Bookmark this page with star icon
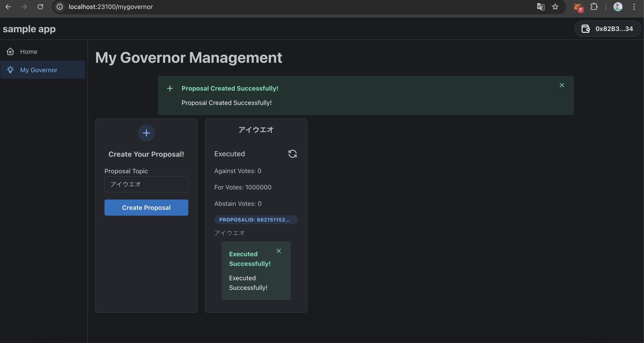This screenshot has height=343, width=644. (555, 7)
